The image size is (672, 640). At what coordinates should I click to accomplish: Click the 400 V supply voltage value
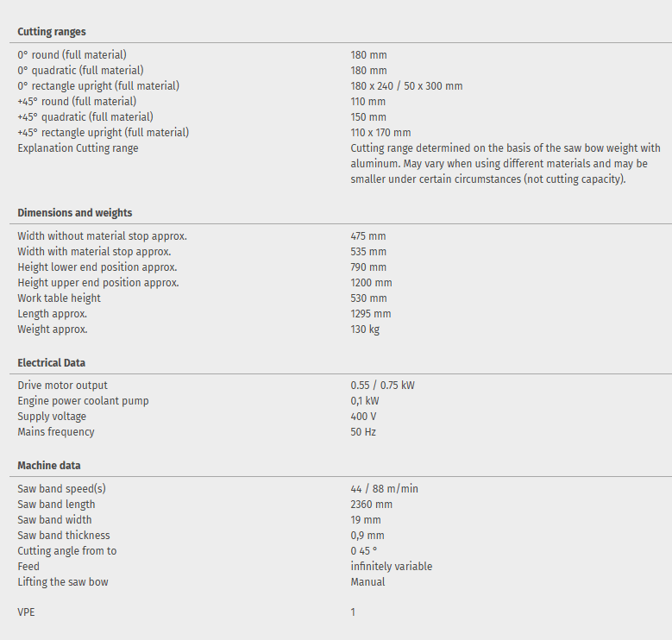(x=363, y=417)
